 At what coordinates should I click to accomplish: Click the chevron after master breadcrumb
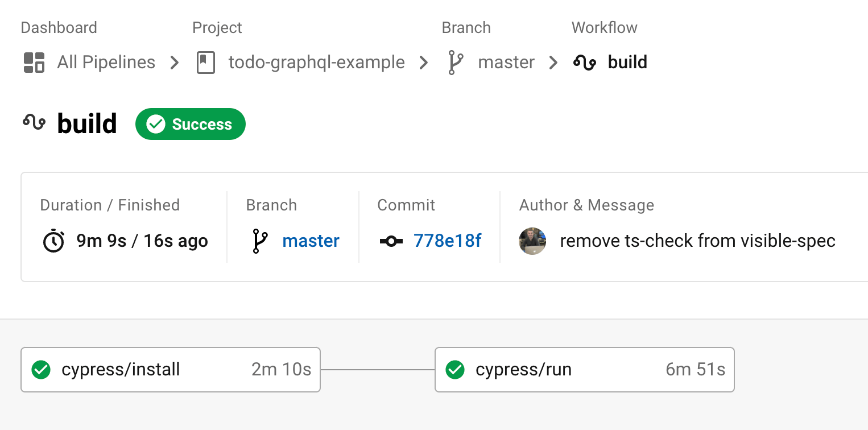pos(553,63)
